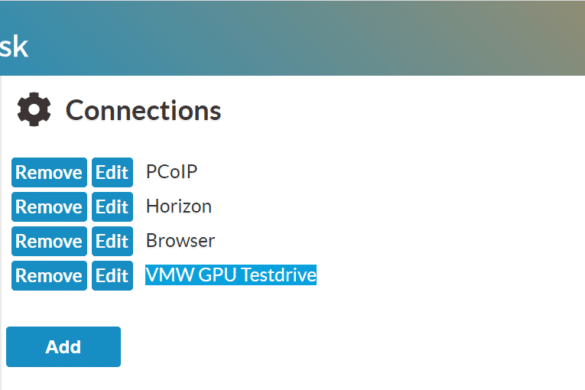Click empty area right of VMW GPU Testdrive
The height and width of the screenshot is (390, 585).
448,275
